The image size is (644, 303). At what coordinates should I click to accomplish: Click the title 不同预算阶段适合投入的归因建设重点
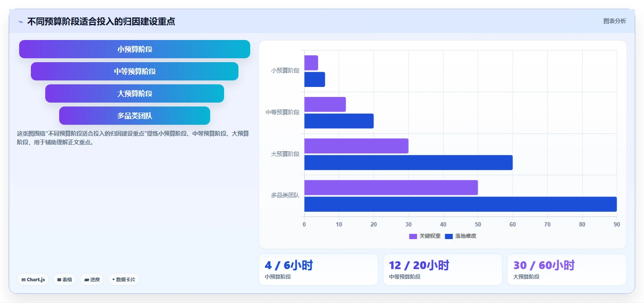click(101, 21)
